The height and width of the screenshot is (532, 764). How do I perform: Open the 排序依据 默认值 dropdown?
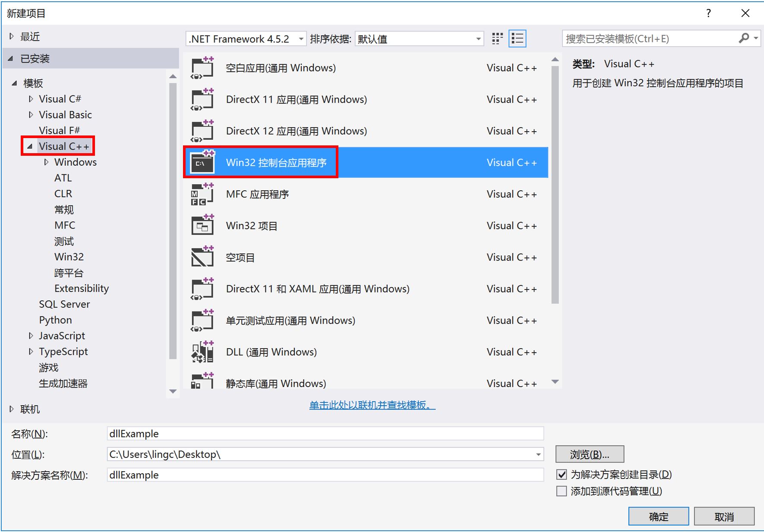[x=419, y=39]
